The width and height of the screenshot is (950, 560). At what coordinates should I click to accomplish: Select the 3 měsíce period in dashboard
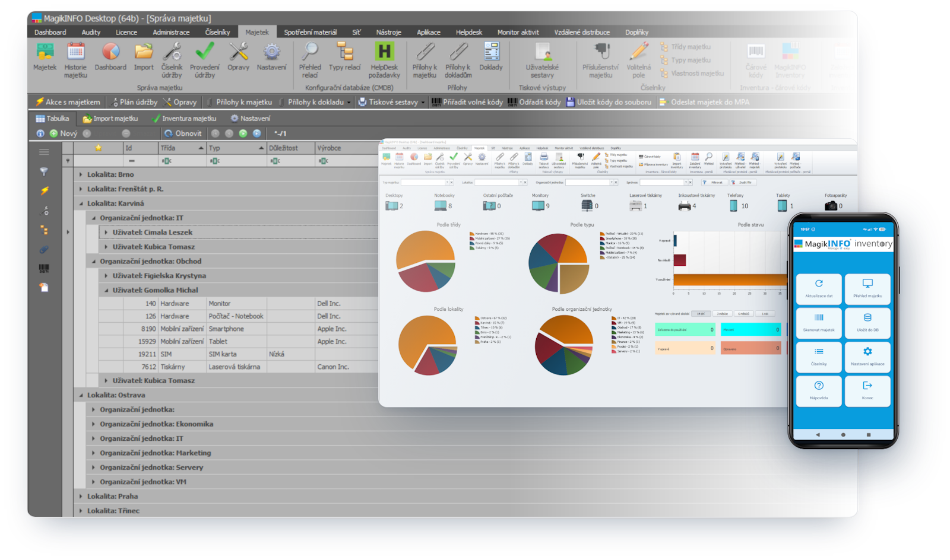[722, 314]
